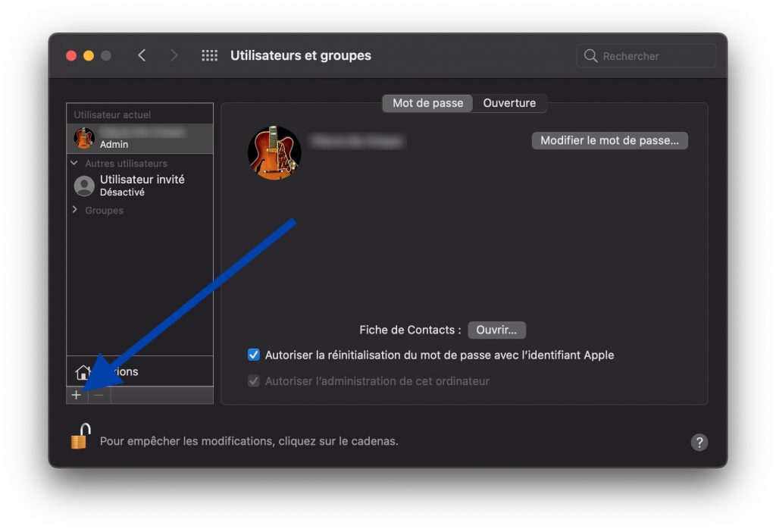Click Modifier le mot de passe button
Image resolution: width=776 pixels, height=532 pixels.
[609, 141]
